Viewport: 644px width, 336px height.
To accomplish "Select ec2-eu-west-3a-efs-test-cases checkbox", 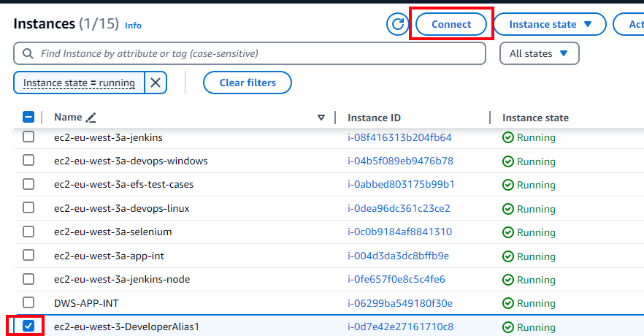I will tap(28, 184).
